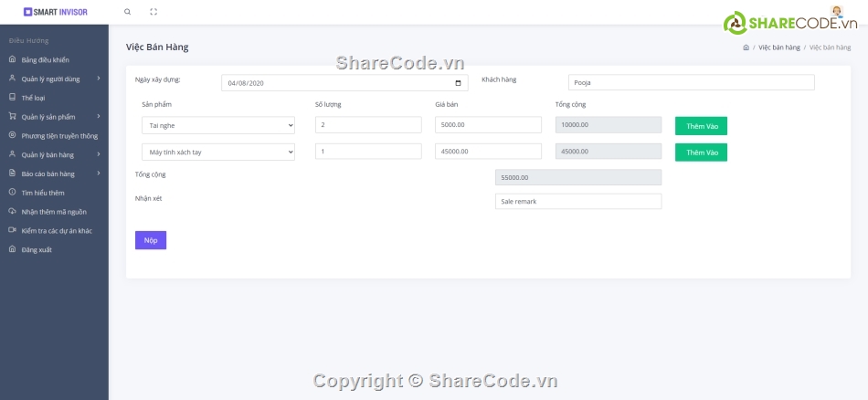The image size is (868, 400).
Task: Click the shopping cart icon in sidebar
Action: [12, 117]
